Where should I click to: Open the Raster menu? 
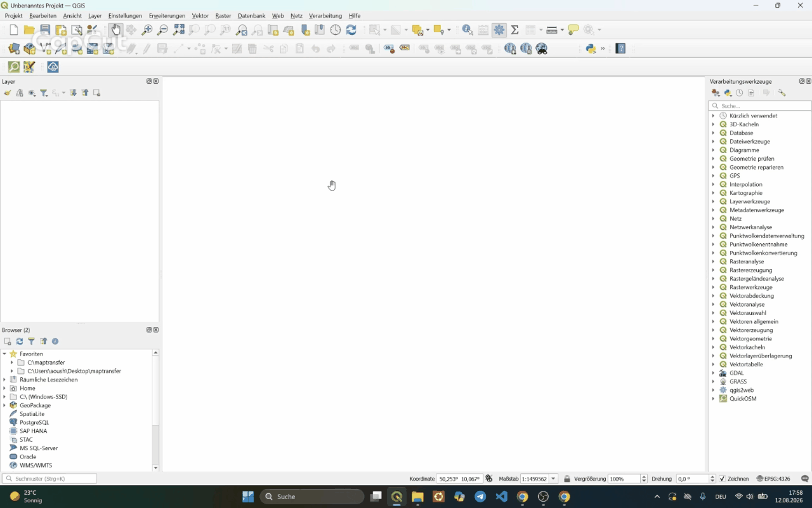tap(223, 16)
